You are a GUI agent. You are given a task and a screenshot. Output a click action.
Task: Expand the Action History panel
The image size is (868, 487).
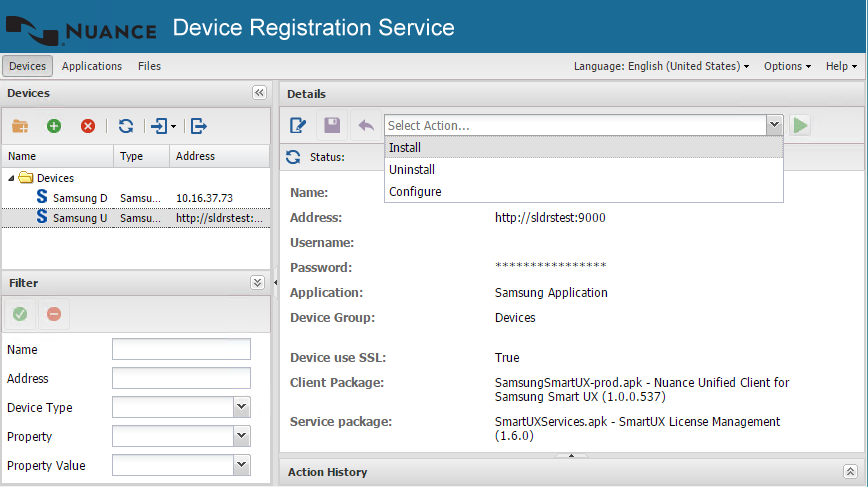pyautogui.click(x=850, y=471)
